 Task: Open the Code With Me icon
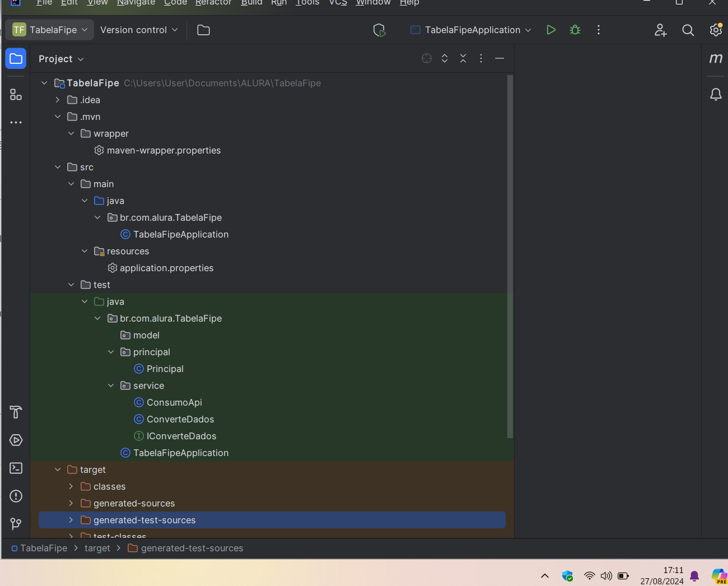click(x=660, y=30)
